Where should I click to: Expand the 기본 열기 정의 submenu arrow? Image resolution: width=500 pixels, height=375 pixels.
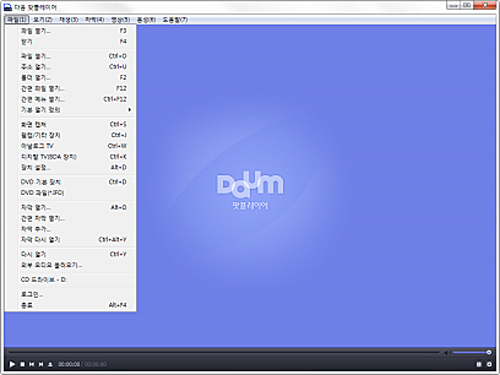point(129,110)
